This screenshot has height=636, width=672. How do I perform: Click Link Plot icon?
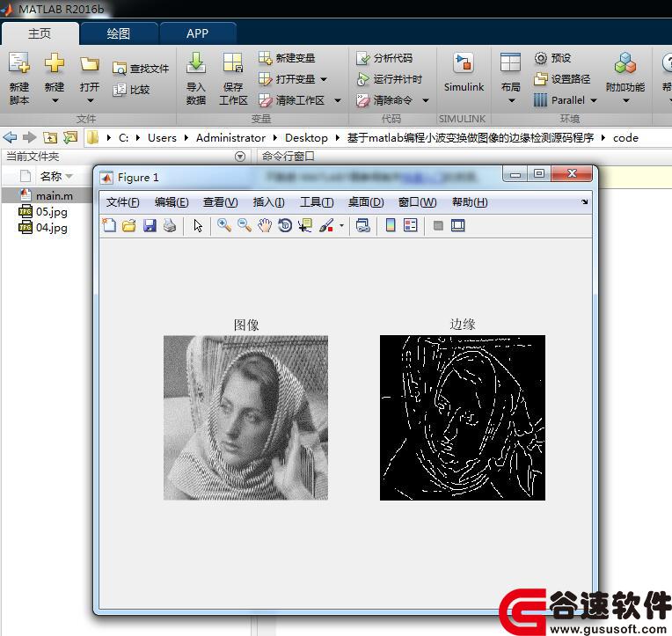(362, 225)
